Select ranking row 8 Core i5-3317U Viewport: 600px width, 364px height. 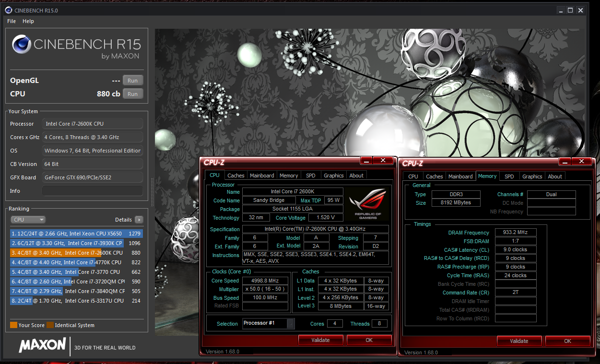(77, 301)
